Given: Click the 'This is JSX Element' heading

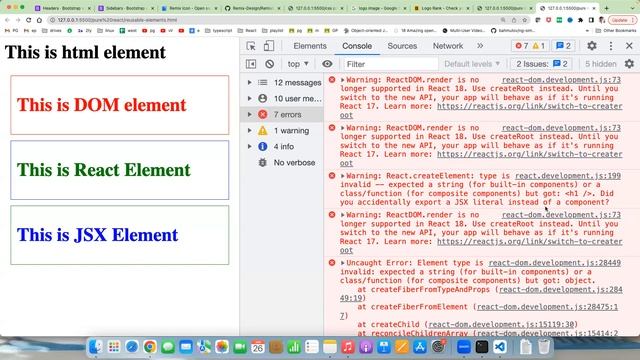Looking at the screenshot, I should [98, 235].
